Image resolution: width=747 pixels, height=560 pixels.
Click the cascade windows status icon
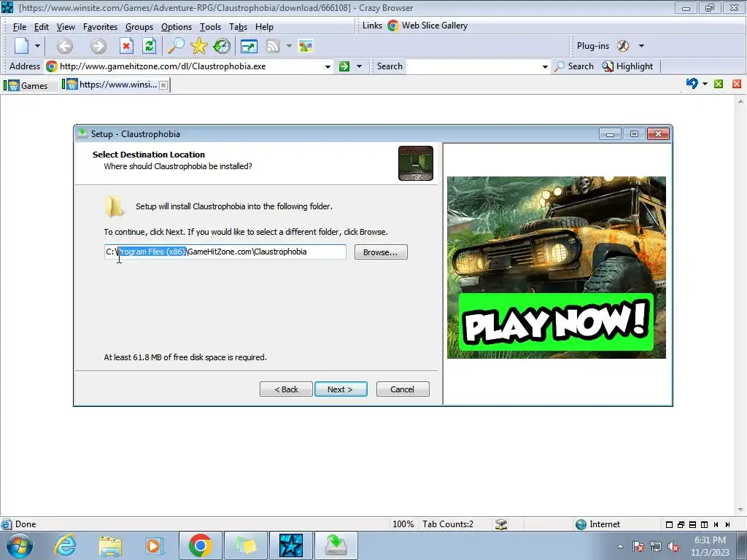[681, 525]
